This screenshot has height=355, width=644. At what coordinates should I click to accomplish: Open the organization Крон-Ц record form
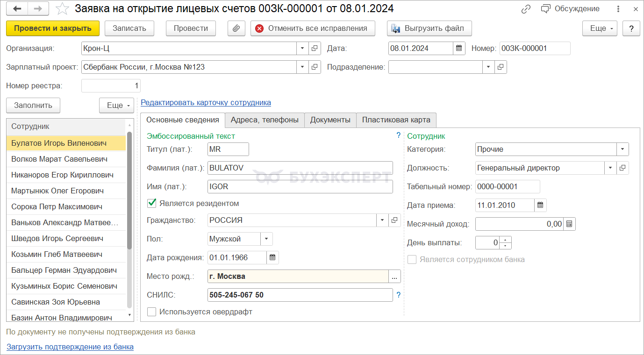(315, 48)
